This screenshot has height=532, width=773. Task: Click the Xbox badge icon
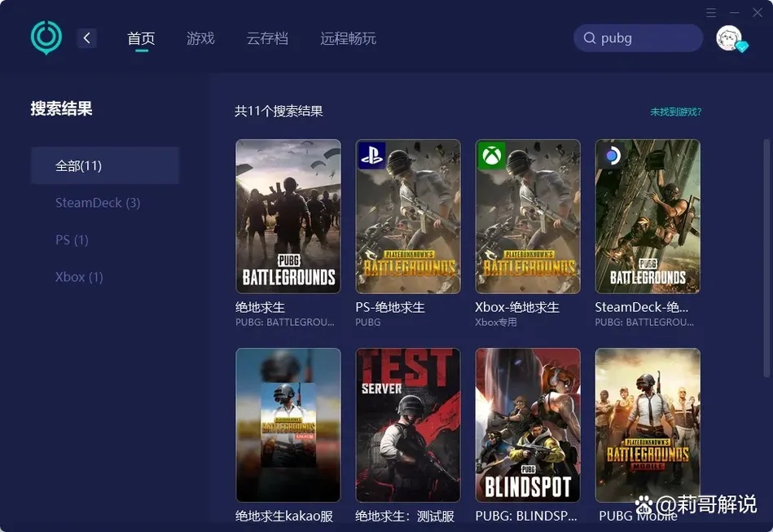[491, 156]
